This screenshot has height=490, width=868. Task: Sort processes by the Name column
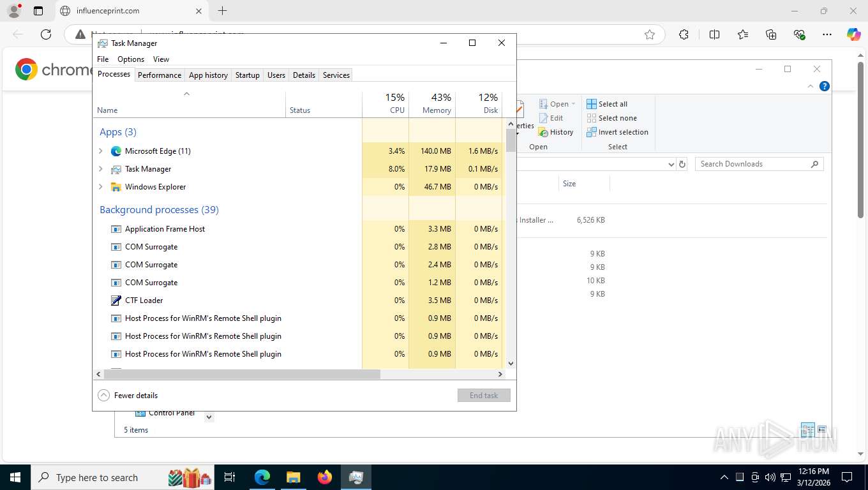click(x=190, y=104)
